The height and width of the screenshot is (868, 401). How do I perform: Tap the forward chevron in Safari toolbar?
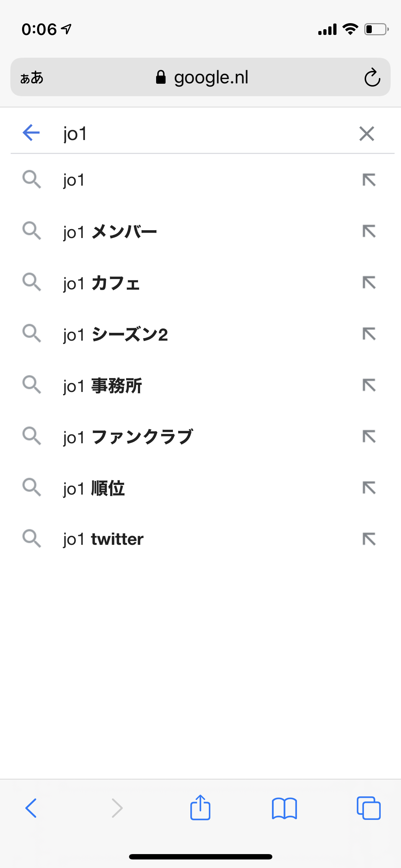117,808
